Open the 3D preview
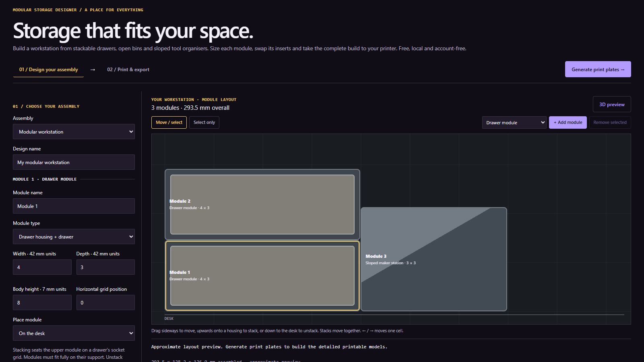 (612, 104)
